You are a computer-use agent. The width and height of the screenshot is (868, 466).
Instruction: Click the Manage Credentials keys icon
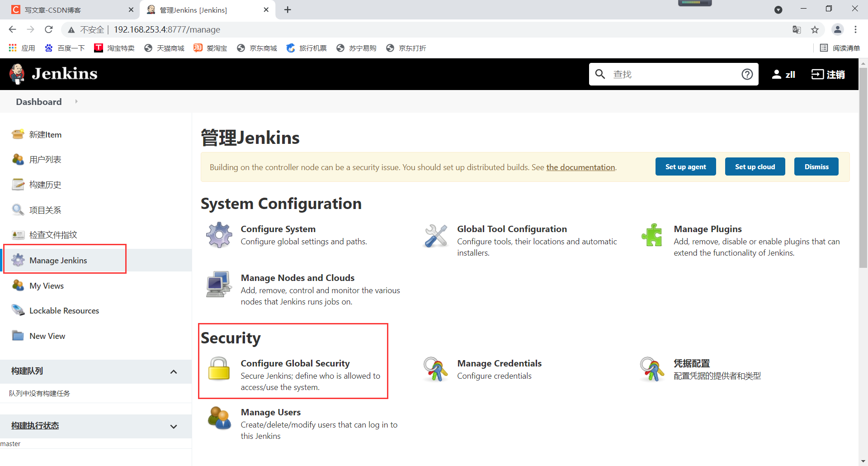pos(435,369)
